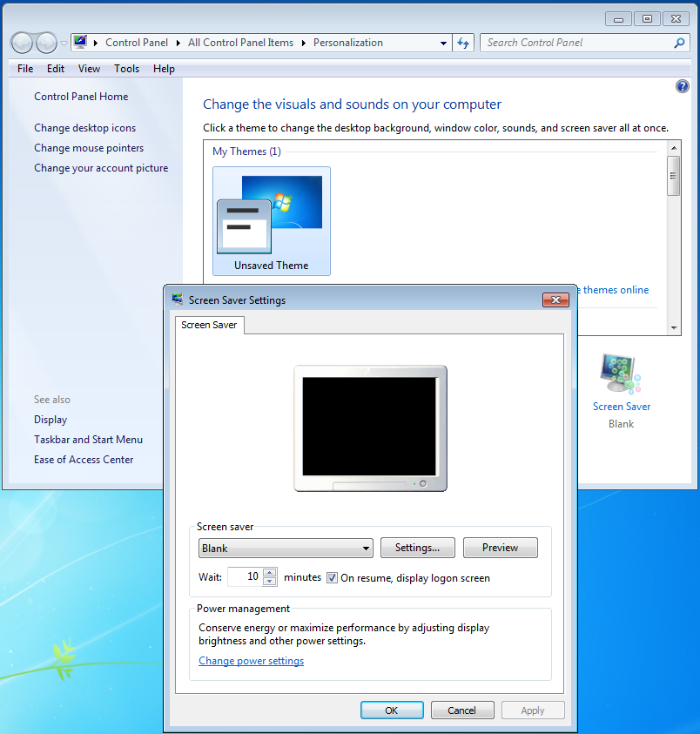
Task: Click the Preview button
Action: tap(500, 548)
